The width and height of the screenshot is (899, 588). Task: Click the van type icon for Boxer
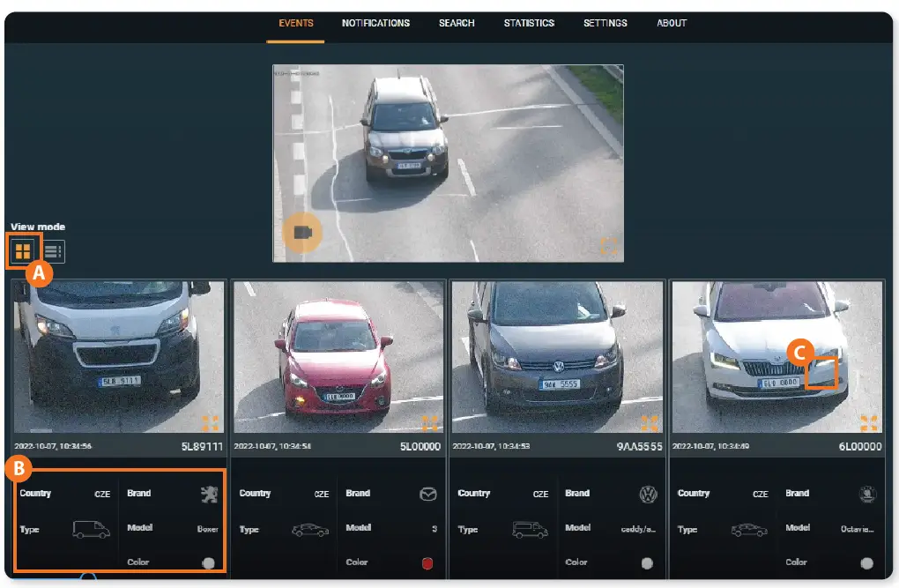click(x=92, y=530)
